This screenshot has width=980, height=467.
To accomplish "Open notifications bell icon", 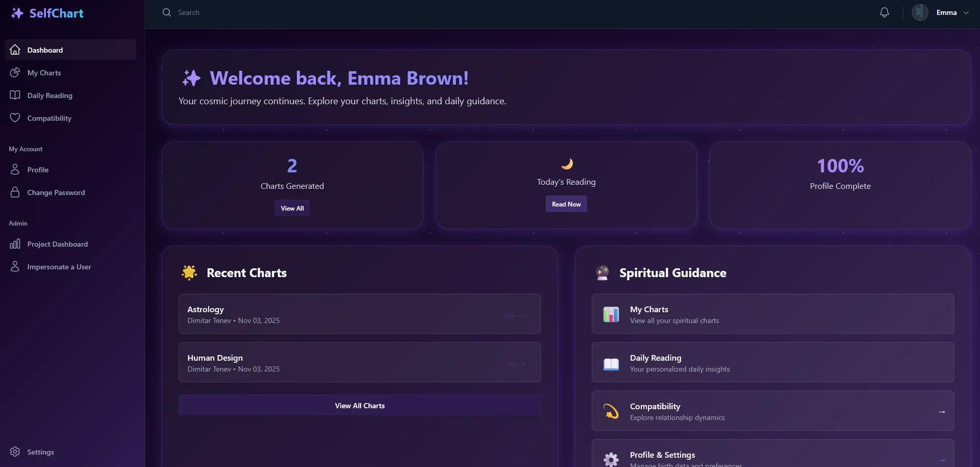I will point(884,12).
